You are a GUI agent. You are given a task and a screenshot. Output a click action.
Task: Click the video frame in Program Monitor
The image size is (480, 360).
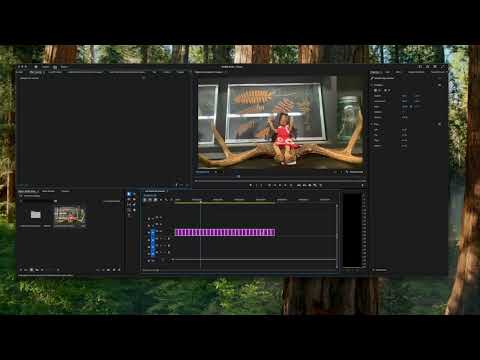click(280, 122)
